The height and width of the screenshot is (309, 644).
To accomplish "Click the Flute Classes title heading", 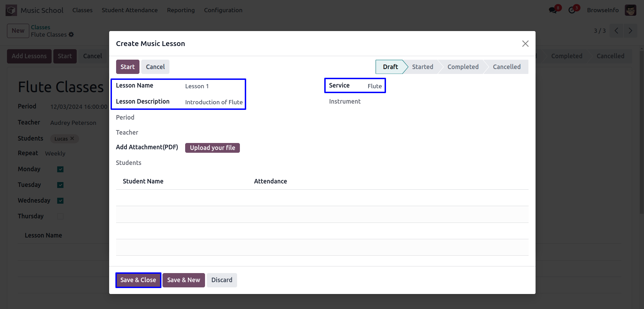I will 61,87.
